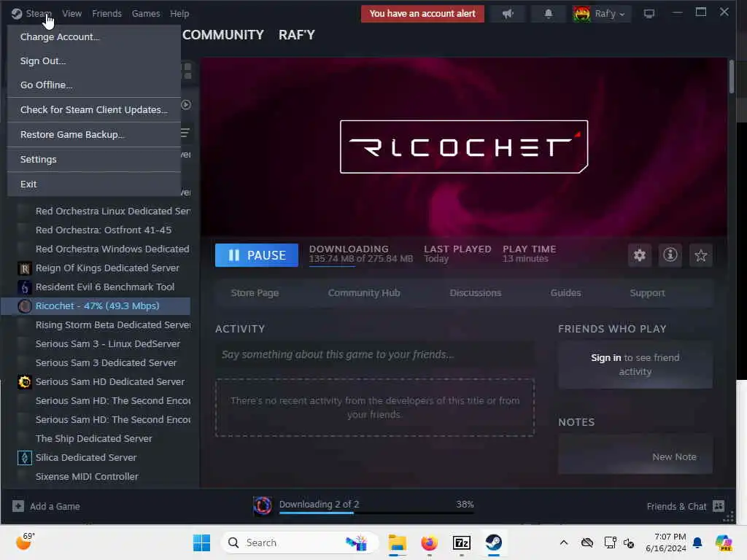Open the Community Hub tab

tap(364, 293)
